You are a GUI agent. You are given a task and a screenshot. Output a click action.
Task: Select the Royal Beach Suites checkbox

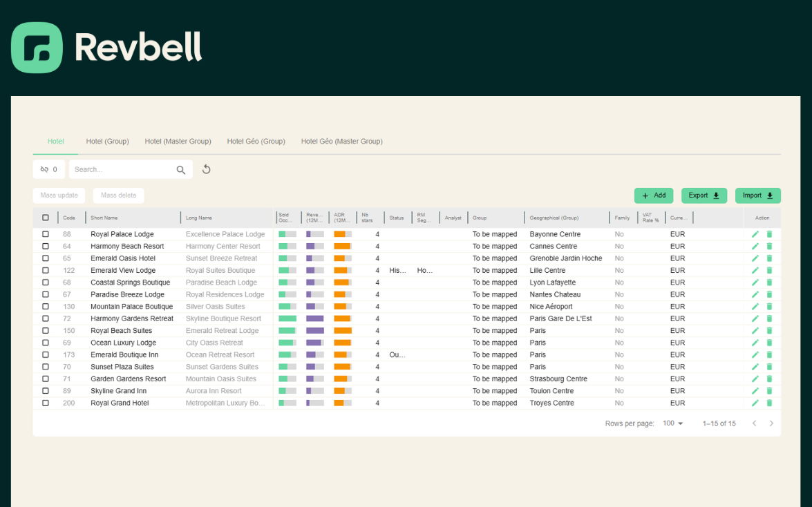(x=46, y=330)
